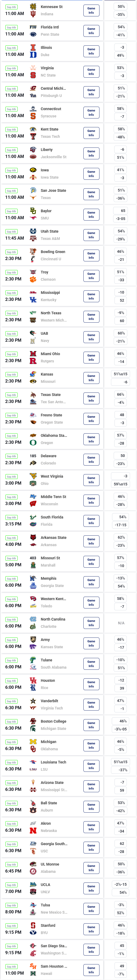Select Houston -12 odds box
This screenshot has width=137, height=980.
(121, 680)
